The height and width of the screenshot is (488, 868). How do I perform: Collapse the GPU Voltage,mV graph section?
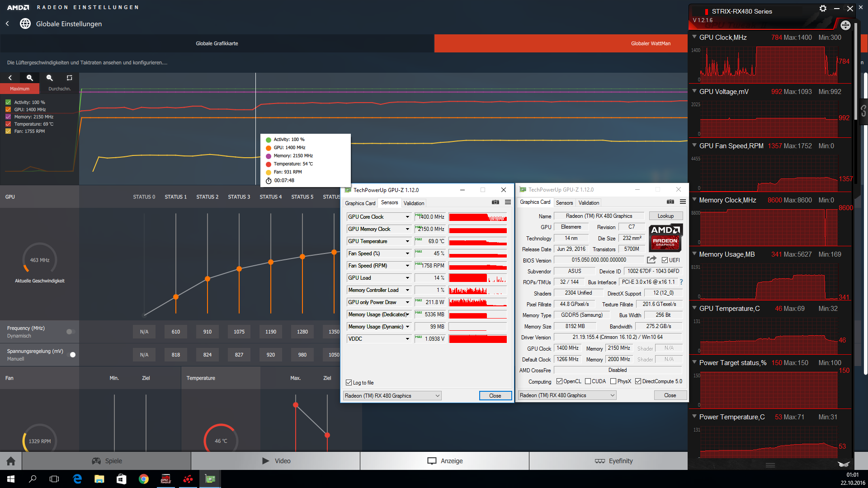coord(694,91)
